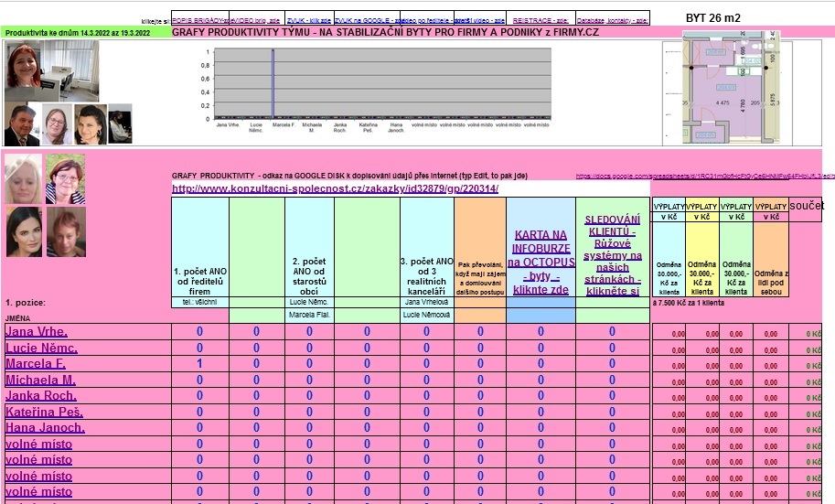Select the tel.: všichni cell

point(199,302)
